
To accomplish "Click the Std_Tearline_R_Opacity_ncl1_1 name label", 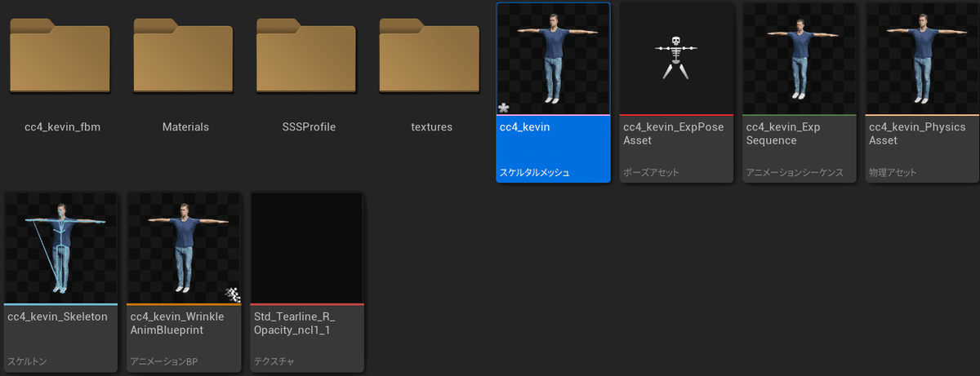I will 294,323.
